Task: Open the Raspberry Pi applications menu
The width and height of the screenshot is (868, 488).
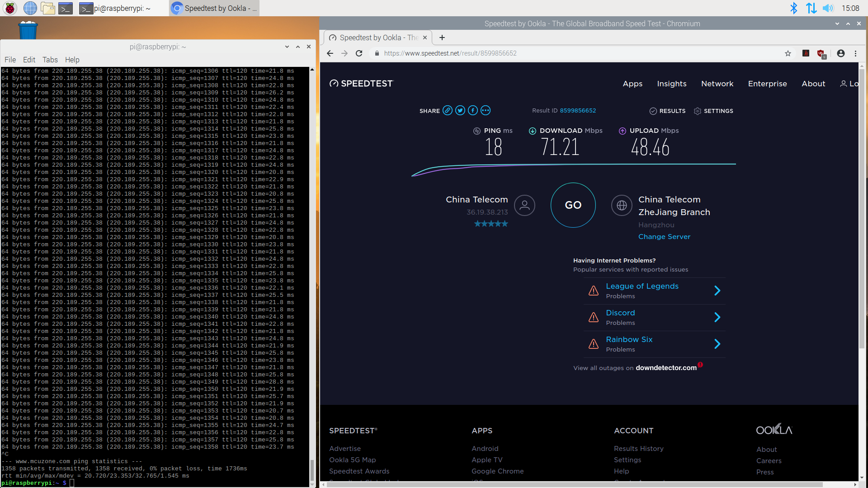Action: click(10, 8)
